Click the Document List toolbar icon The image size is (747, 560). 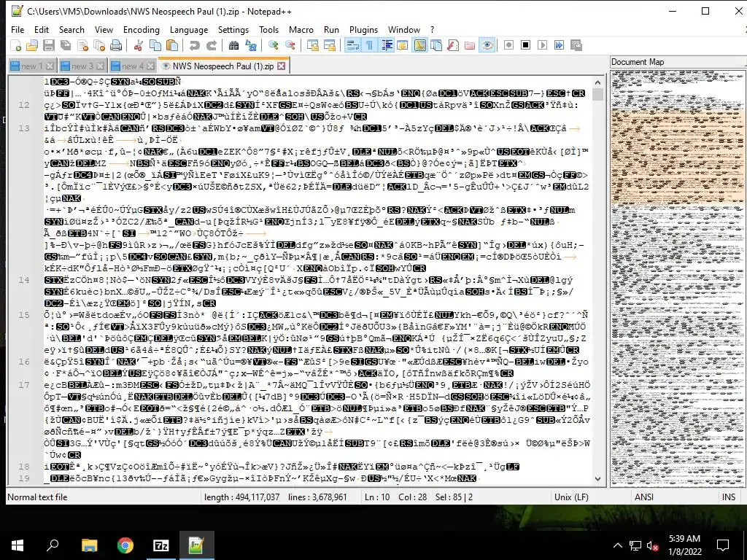tap(436, 45)
